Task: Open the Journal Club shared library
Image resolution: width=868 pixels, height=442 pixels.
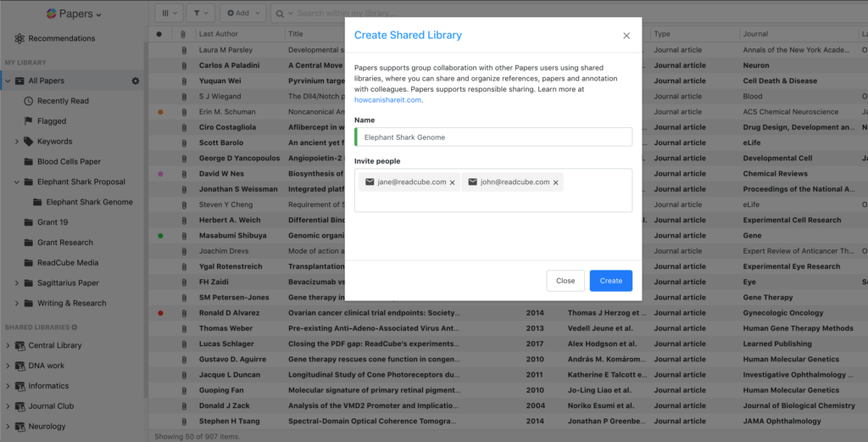Action: (x=51, y=406)
